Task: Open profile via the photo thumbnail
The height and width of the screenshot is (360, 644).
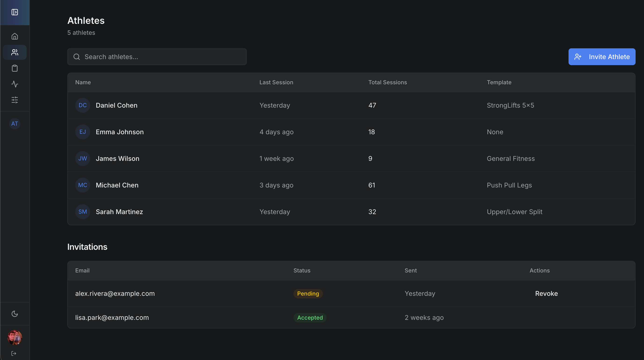Action: click(14, 338)
